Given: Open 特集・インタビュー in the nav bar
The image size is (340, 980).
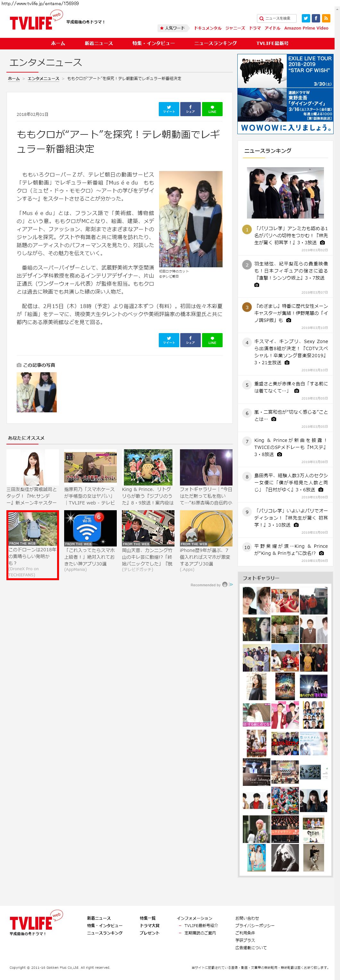Looking at the screenshot, I should [x=153, y=43].
